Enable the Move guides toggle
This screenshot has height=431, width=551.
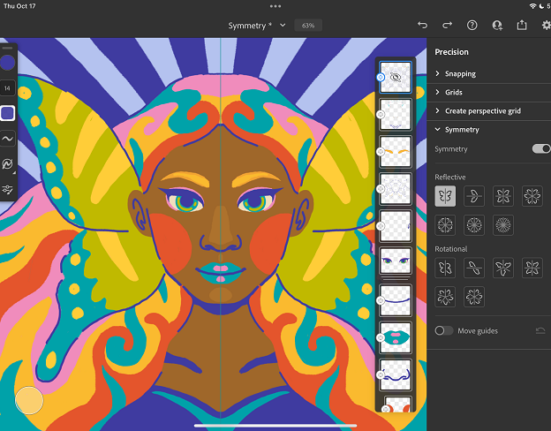coord(443,331)
